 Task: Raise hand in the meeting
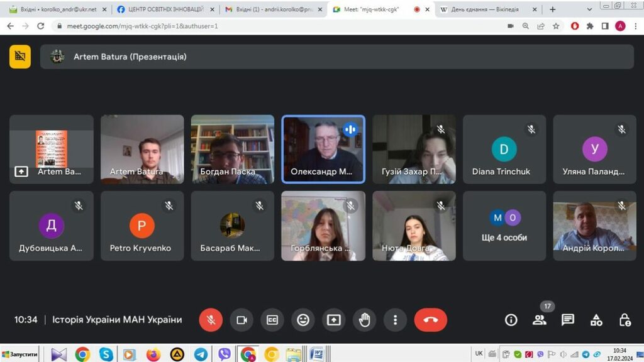[x=364, y=320]
